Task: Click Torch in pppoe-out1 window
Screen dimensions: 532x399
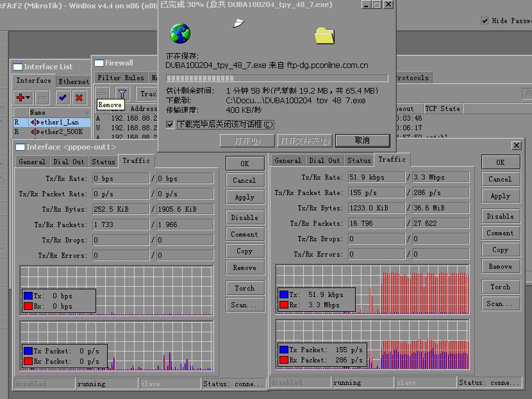Action: tap(245, 288)
